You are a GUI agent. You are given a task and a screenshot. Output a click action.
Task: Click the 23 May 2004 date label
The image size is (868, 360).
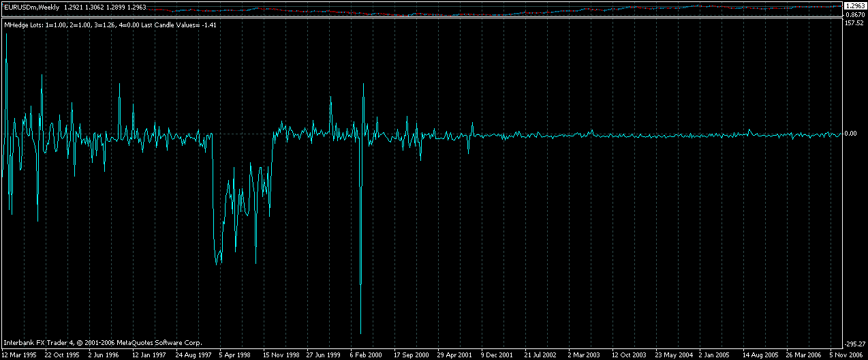[x=672, y=355]
